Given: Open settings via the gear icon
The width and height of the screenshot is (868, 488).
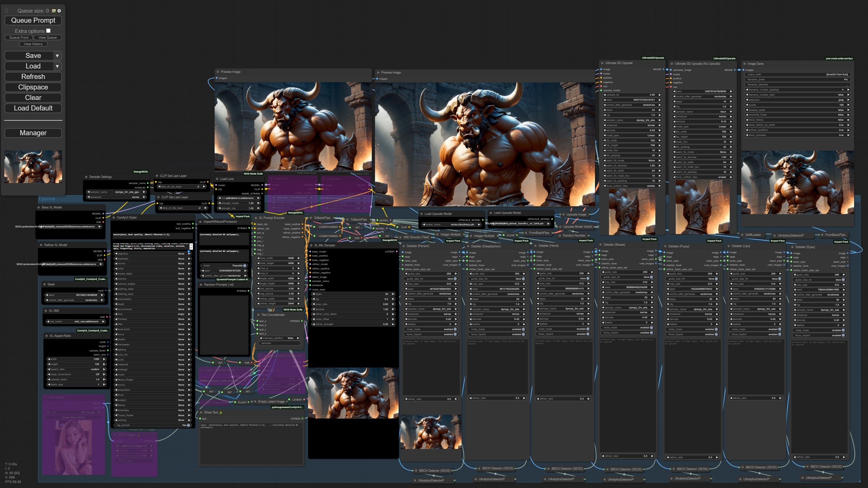Looking at the screenshot, I should click(59, 11).
